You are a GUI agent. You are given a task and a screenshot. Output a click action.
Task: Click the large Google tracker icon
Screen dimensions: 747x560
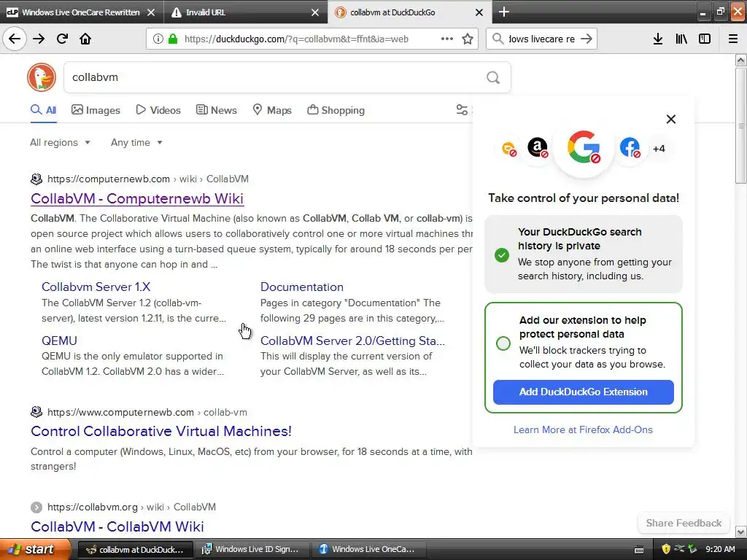[584, 147]
